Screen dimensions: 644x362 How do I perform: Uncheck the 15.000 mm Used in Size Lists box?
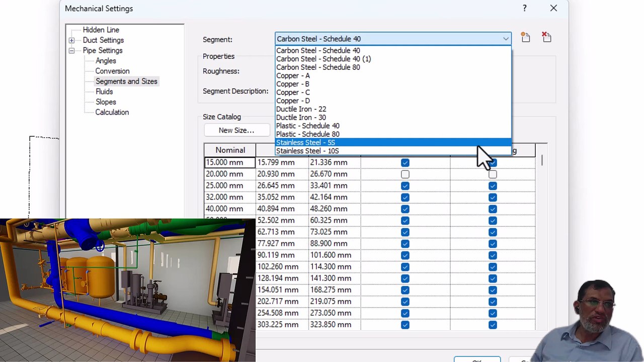click(405, 162)
